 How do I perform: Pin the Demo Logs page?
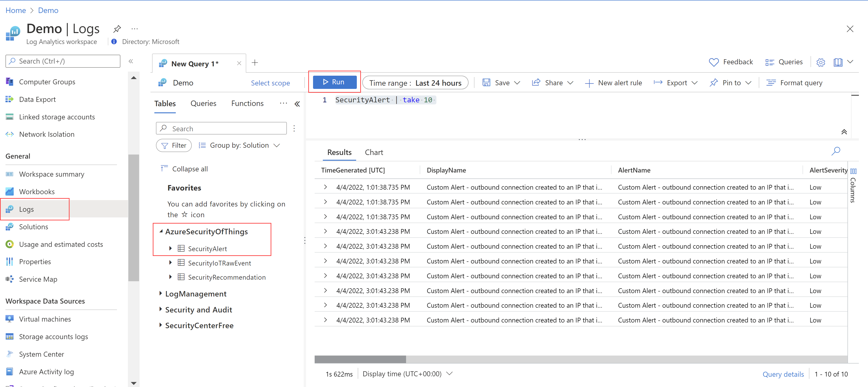[x=117, y=29]
